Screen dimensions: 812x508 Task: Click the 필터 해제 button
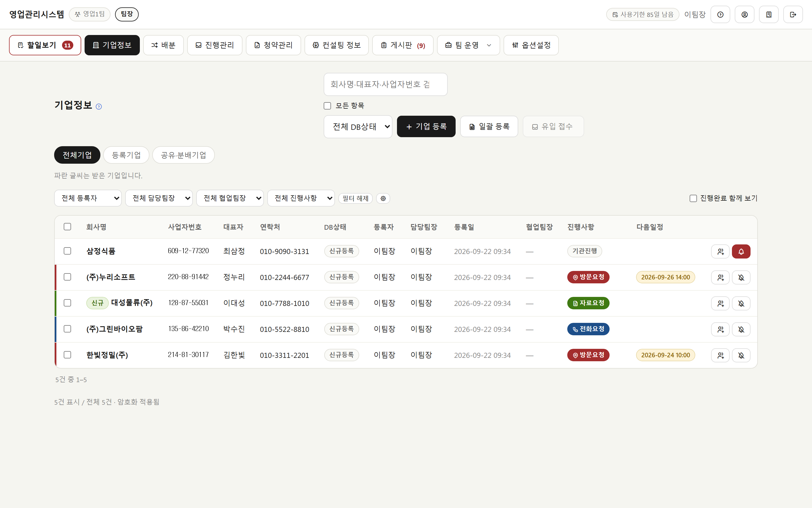355,199
